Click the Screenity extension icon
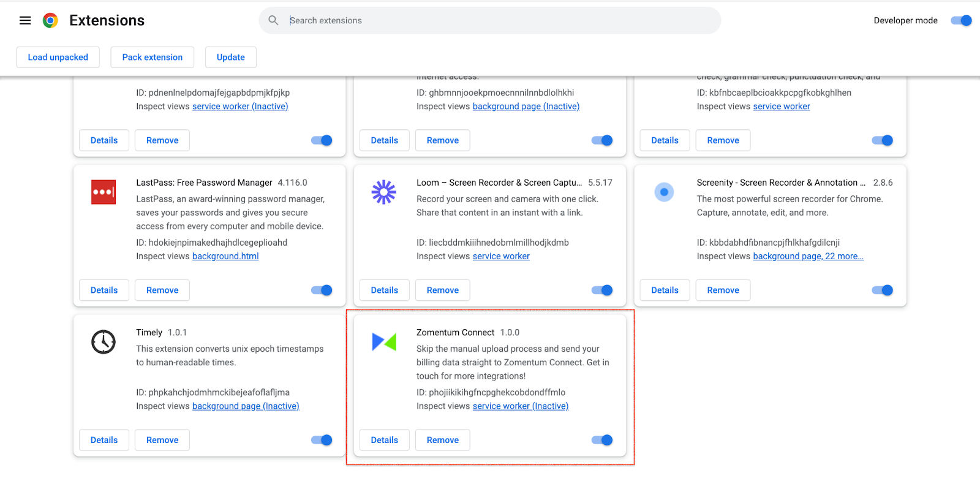Viewport: 980px width, 500px height. point(664,192)
